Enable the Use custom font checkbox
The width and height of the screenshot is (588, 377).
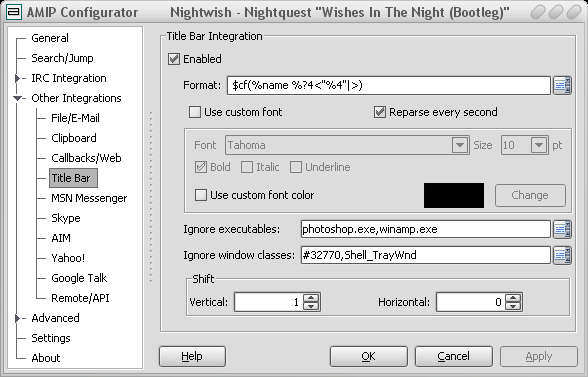pyautogui.click(x=195, y=112)
